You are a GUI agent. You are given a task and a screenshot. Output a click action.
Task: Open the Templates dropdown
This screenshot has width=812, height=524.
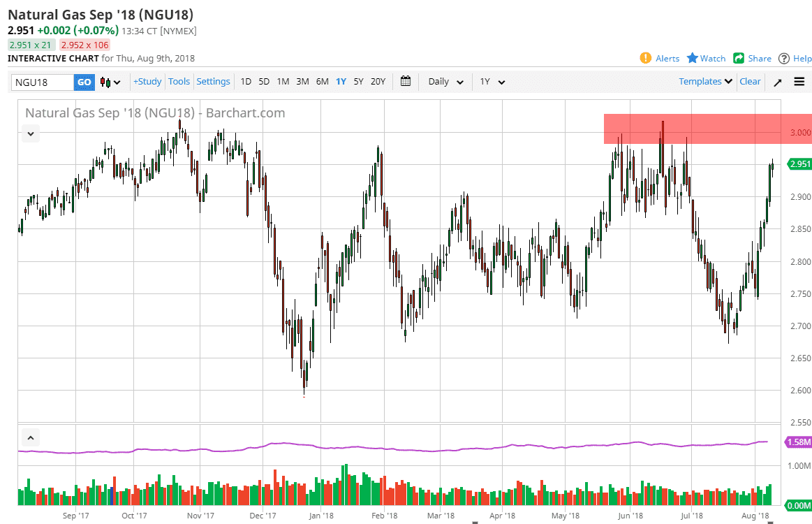[x=705, y=81]
